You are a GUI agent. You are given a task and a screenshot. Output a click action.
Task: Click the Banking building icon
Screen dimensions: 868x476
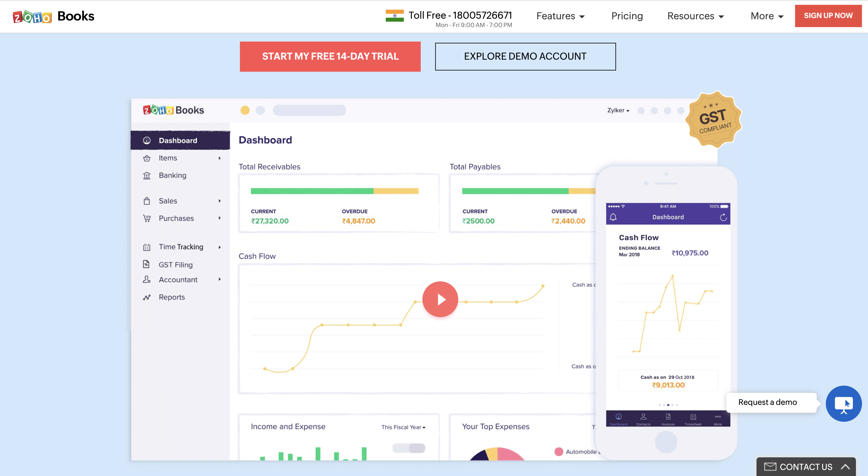click(146, 176)
